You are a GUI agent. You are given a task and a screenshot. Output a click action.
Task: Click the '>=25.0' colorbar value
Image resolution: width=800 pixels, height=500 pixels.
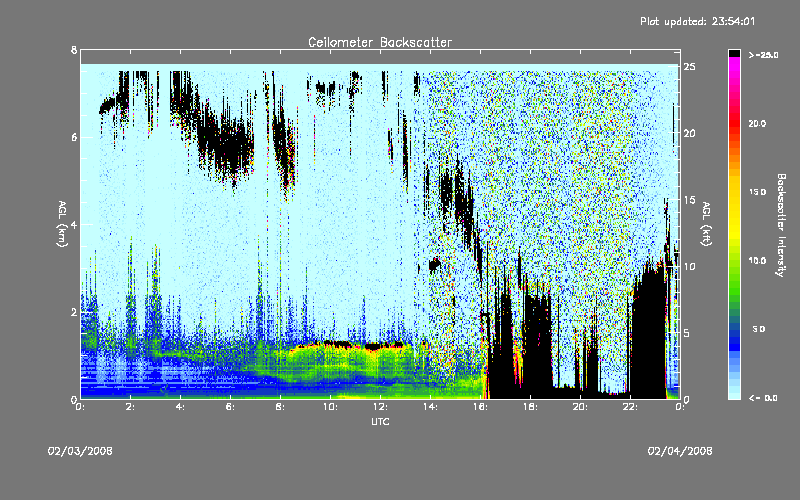(763, 55)
